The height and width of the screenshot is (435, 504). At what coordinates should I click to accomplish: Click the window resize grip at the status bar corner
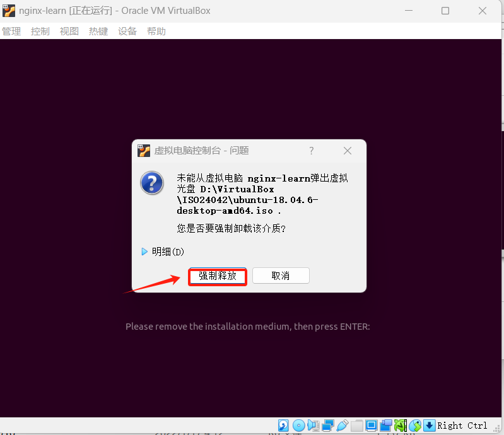tap(496, 428)
